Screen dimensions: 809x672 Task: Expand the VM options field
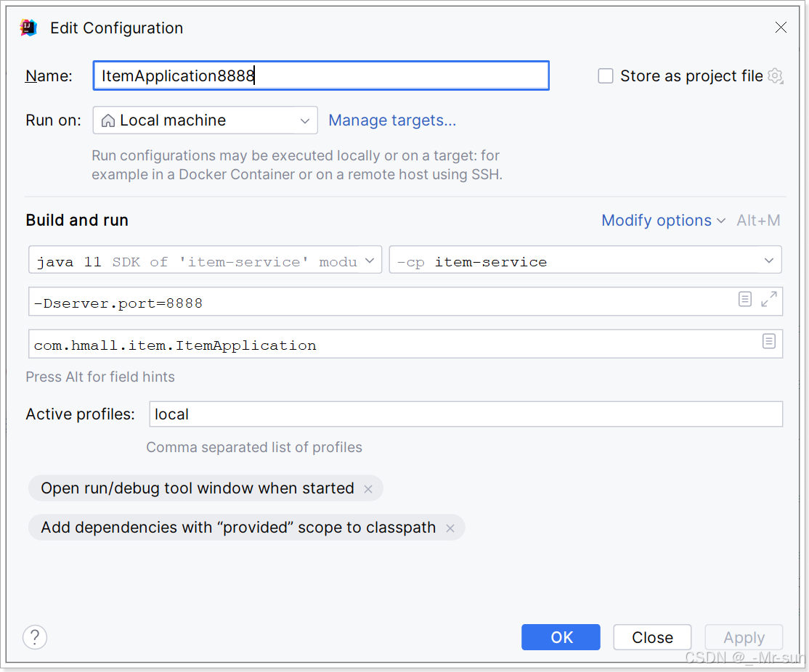[x=769, y=299]
